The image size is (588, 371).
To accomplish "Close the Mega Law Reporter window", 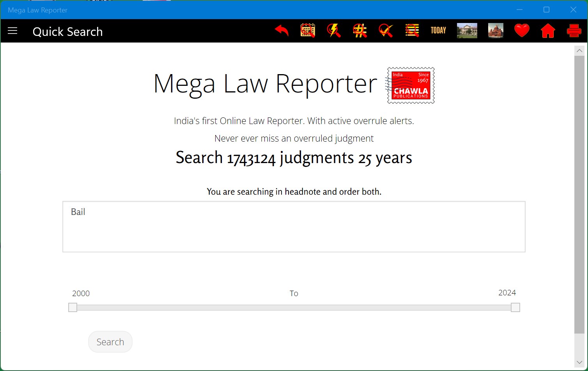I will point(573,10).
